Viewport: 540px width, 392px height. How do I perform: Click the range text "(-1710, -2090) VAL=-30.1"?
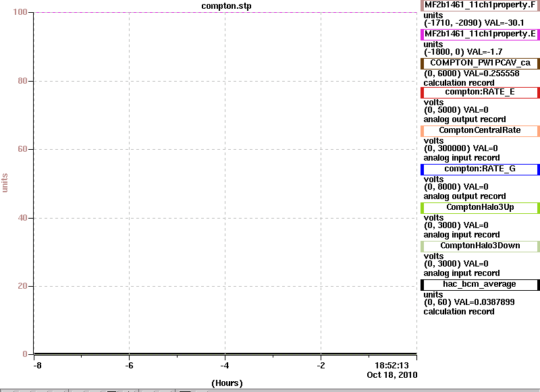474,23
